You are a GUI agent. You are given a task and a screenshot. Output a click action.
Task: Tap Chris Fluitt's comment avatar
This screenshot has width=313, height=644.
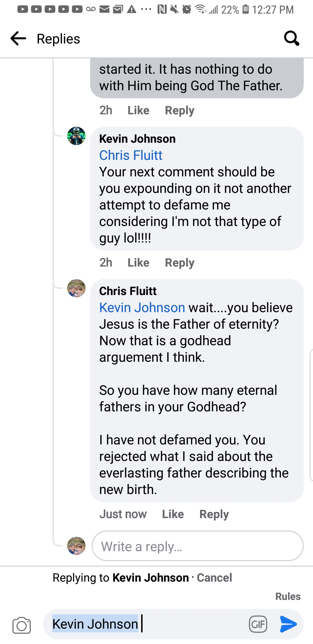click(x=76, y=288)
